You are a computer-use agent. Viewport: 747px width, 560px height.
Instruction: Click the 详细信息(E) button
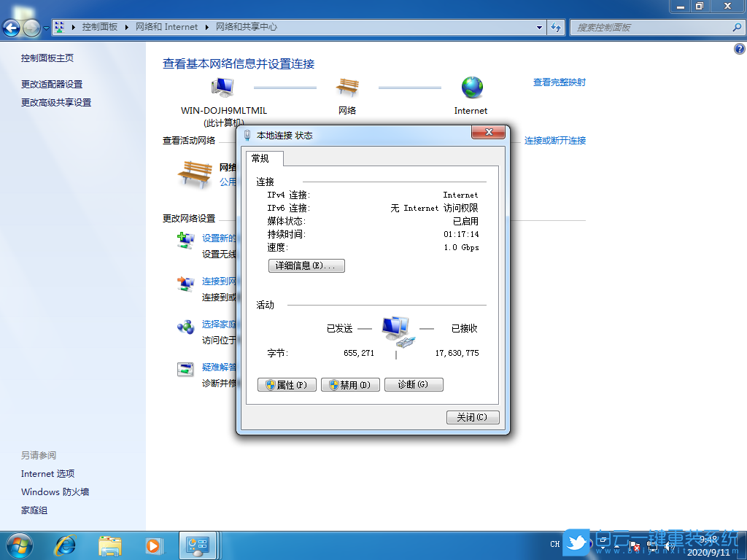306,265
